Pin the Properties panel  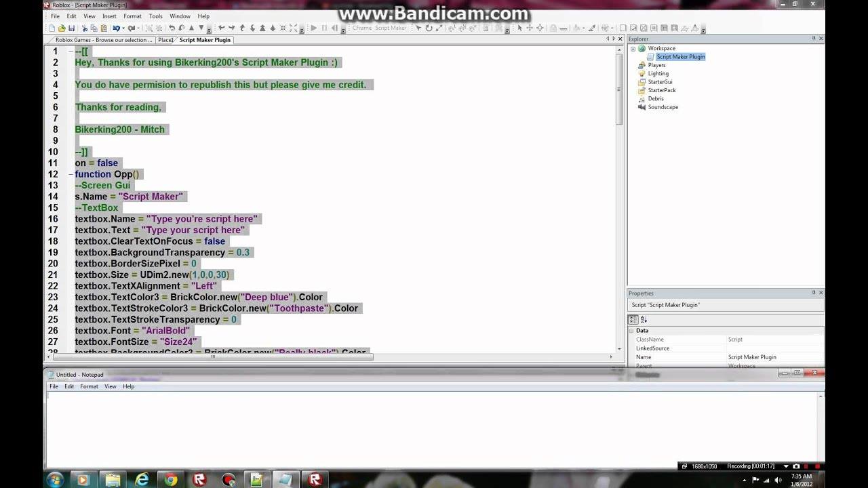coord(814,293)
